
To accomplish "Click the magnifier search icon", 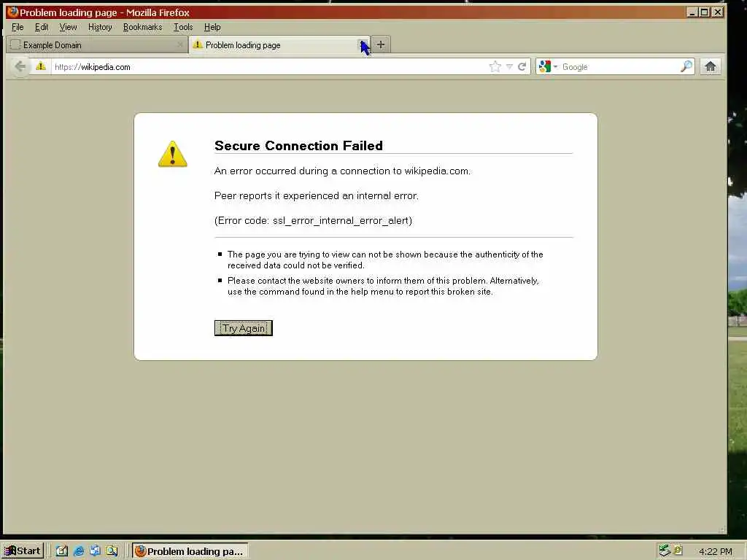I will coord(686,66).
